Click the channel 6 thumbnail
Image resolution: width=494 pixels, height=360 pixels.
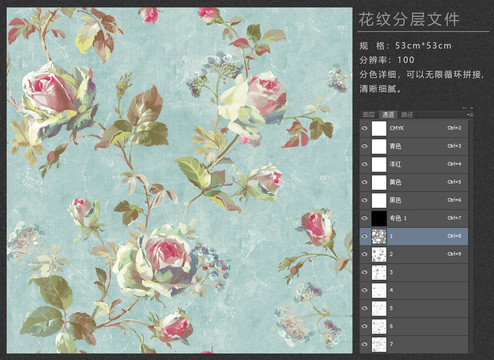point(379,326)
